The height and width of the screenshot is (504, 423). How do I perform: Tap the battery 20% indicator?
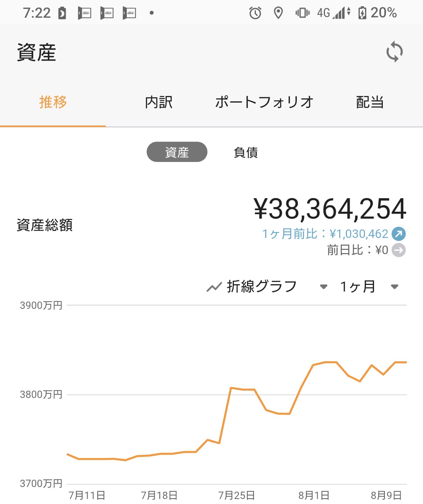[x=377, y=13]
